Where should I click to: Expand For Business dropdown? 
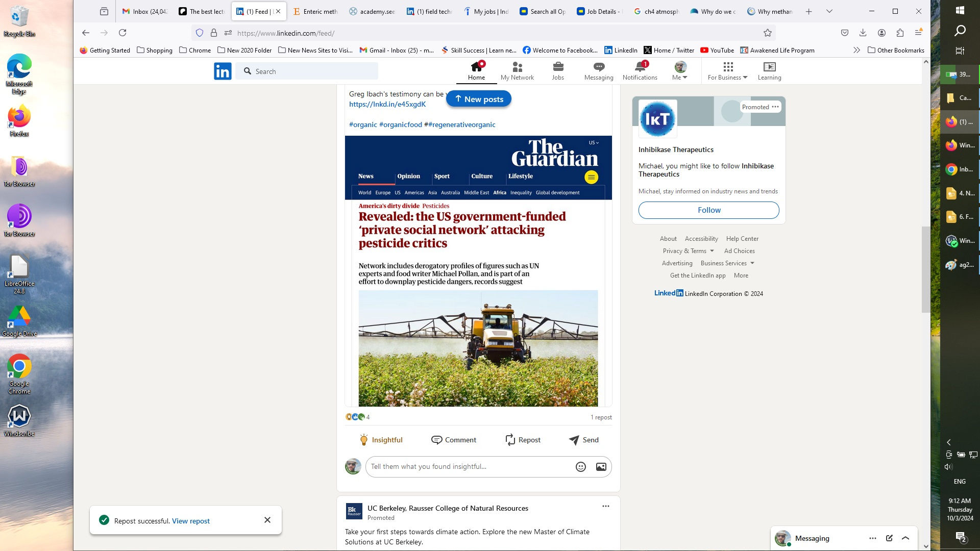click(x=727, y=71)
